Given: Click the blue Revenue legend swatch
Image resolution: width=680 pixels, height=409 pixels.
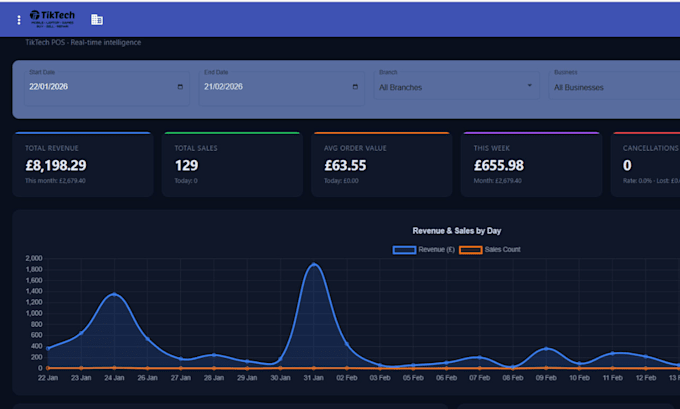Looking at the screenshot, I should coord(404,250).
